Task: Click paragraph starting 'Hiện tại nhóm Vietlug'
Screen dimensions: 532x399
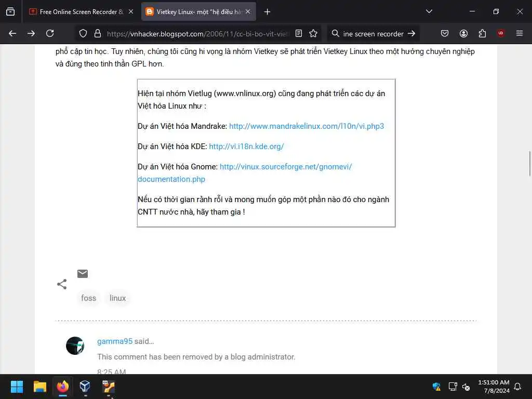Action: tap(261, 100)
